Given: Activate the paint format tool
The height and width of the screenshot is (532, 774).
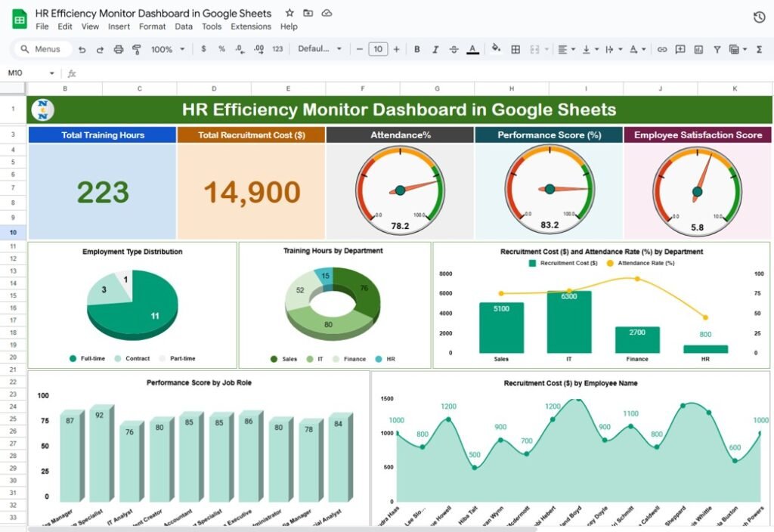Looking at the screenshot, I should (137, 49).
